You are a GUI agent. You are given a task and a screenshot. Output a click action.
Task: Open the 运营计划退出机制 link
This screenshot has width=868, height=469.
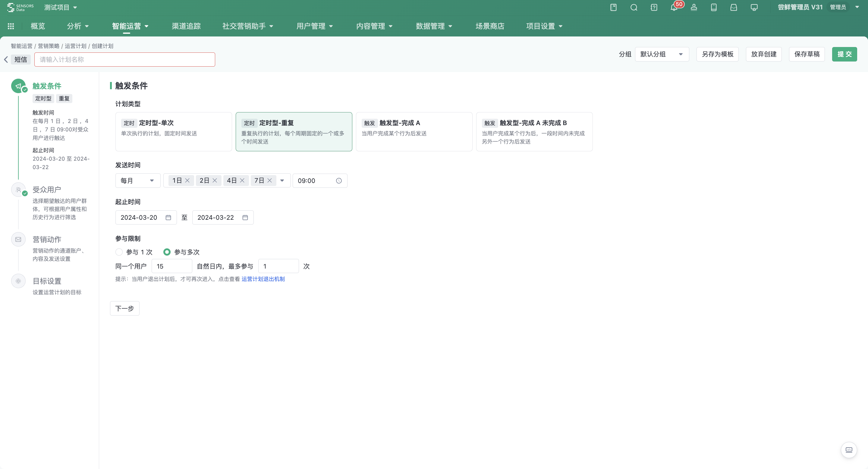[x=263, y=279]
